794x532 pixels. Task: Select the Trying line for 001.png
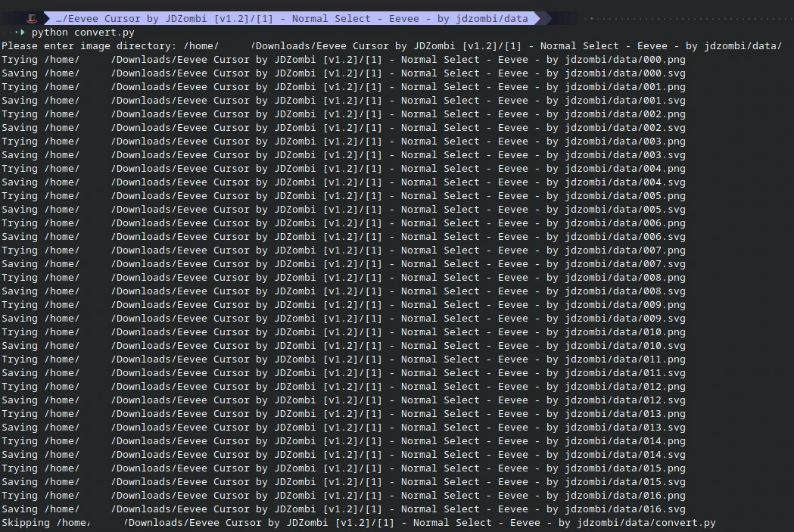[344, 87]
